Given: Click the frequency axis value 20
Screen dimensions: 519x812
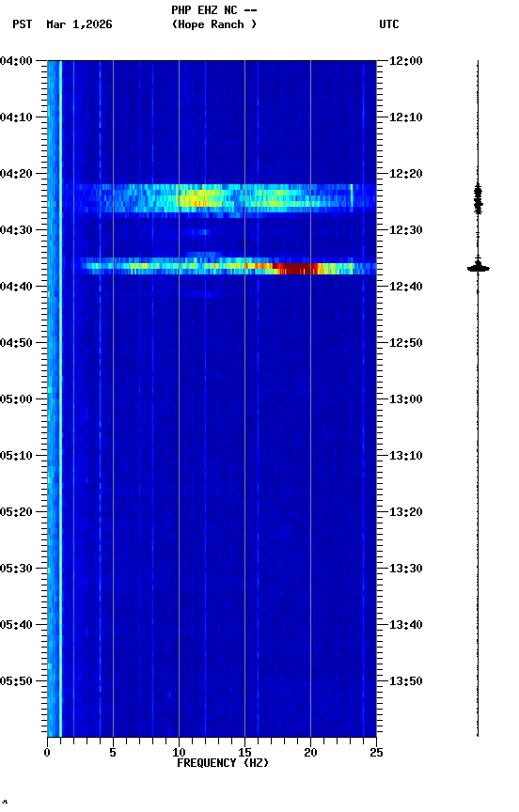Looking at the screenshot, I should click(x=310, y=753).
